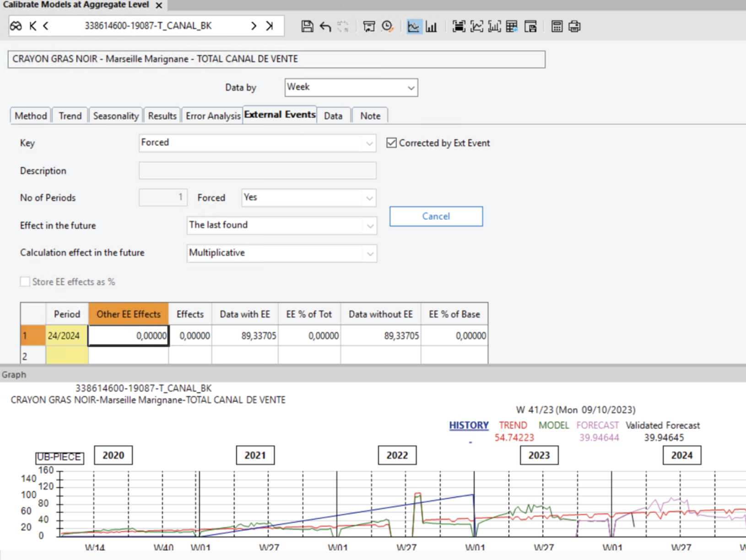
Task: Click the HISTORY legend link
Action: [x=468, y=425]
